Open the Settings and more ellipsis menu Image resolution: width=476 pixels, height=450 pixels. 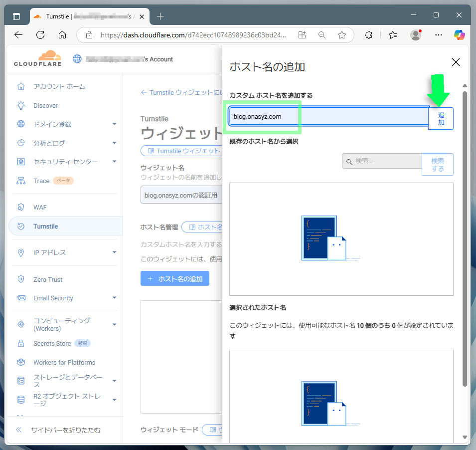(x=438, y=35)
